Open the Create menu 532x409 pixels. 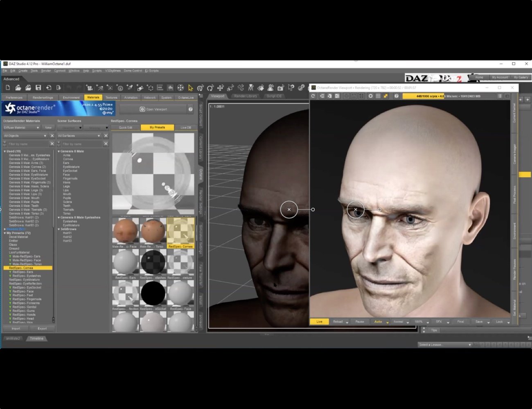point(23,71)
